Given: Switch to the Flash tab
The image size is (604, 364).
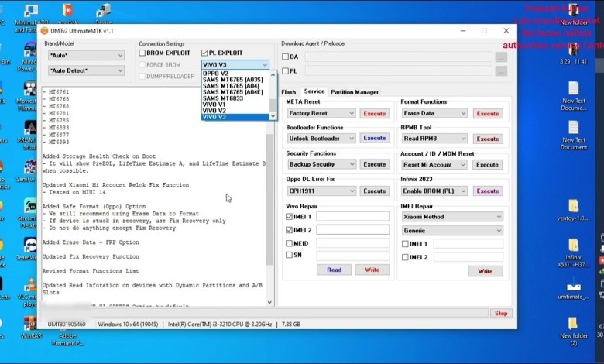Looking at the screenshot, I should pyautogui.click(x=288, y=92).
